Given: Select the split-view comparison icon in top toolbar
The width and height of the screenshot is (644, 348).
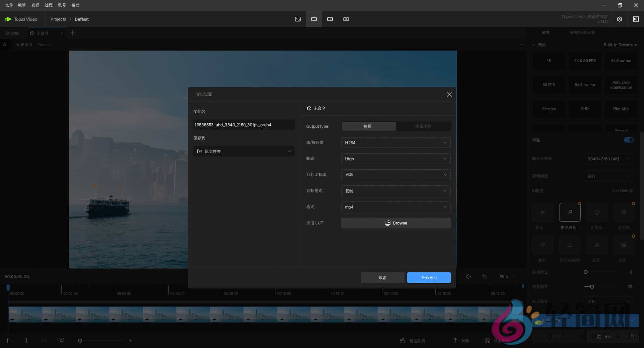Looking at the screenshot, I should [x=330, y=19].
